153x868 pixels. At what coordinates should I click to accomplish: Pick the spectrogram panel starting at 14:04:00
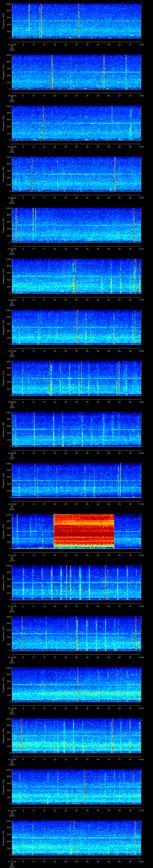click(76, 174)
